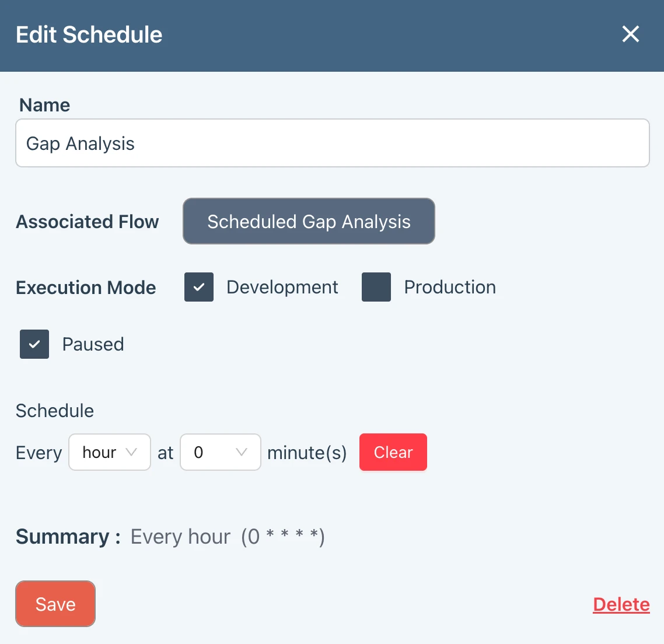Click the Paused label text
This screenshot has width=664, height=644.
(93, 344)
